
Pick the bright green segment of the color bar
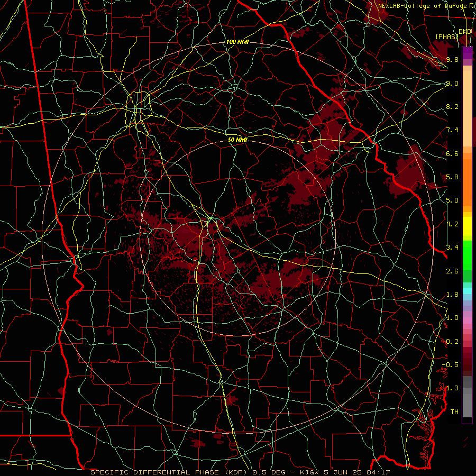point(467,255)
